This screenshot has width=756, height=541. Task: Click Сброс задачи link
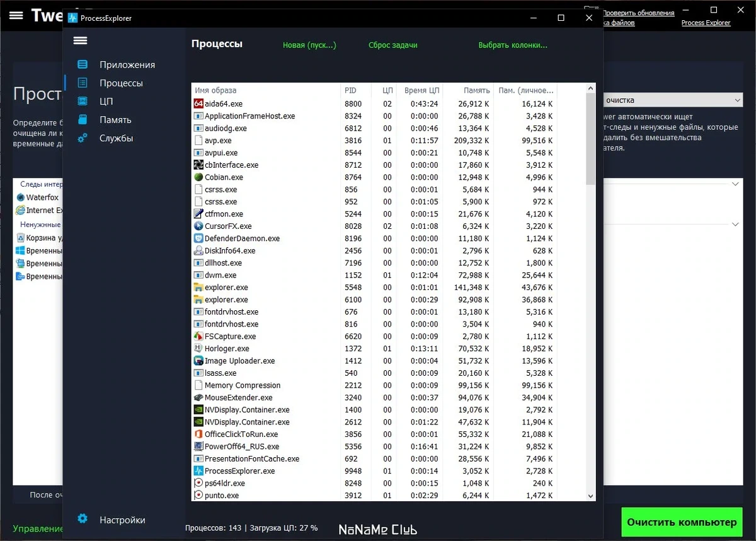pos(393,45)
